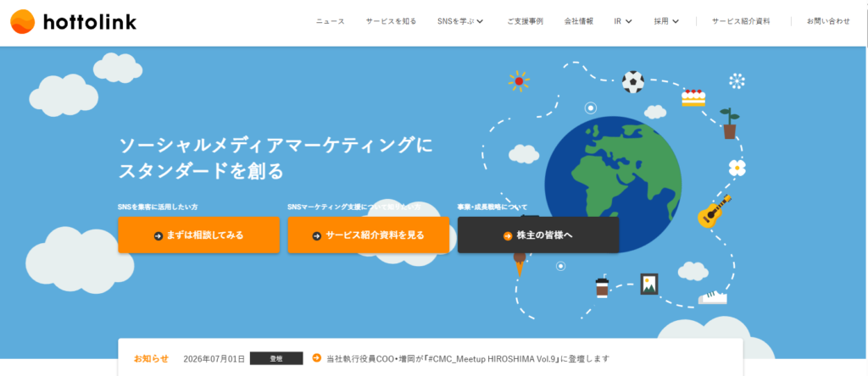
Task: Click the yellow guitar illustration icon
Action: pyautogui.click(x=715, y=211)
